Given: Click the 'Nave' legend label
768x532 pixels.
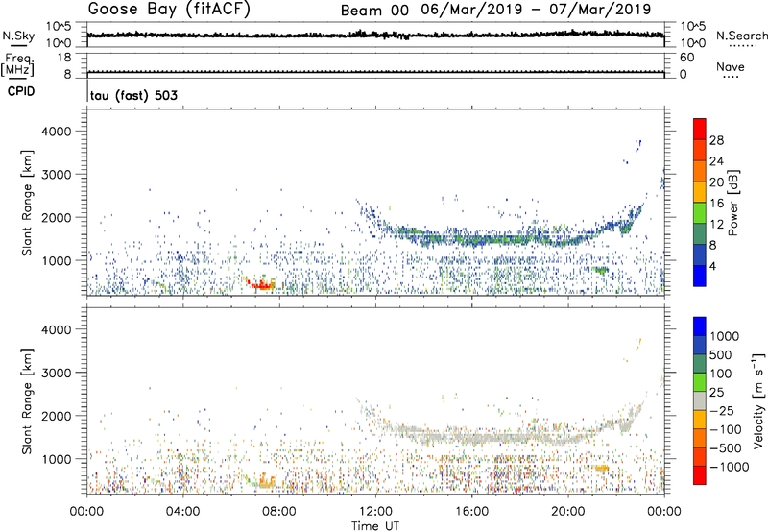Looking at the screenshot, I should click(x=731, y=66).
